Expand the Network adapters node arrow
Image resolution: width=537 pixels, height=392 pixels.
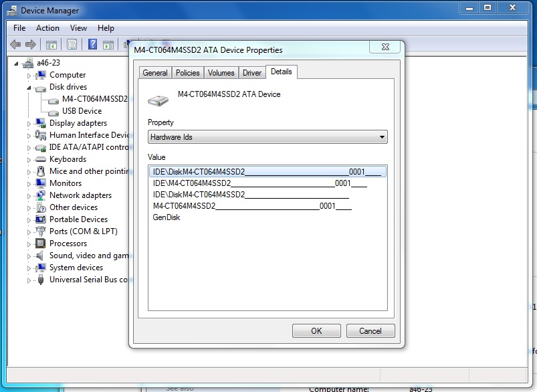pyautogui.click(x=29, y=196)
